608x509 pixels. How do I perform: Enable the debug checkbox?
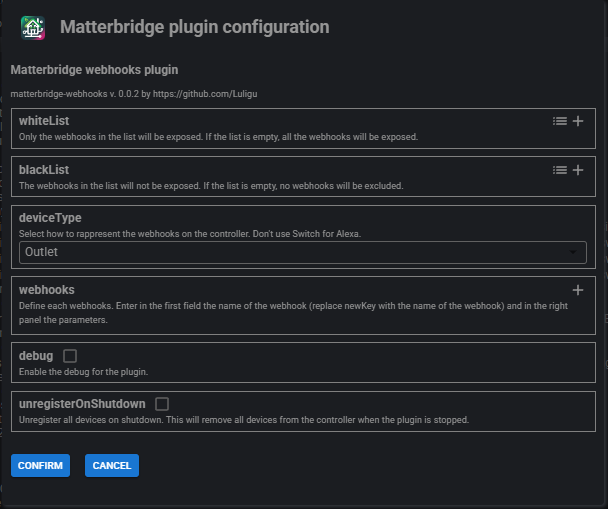point(70,356)
